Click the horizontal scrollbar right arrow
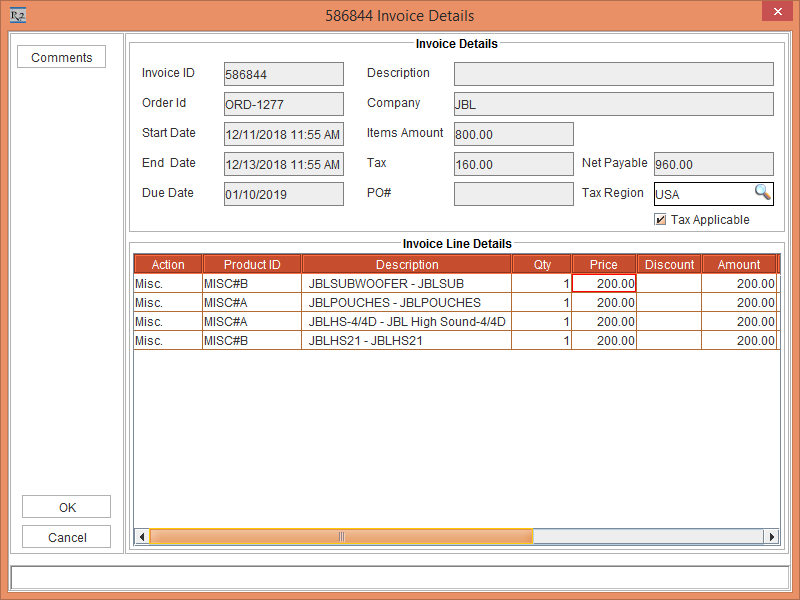Image resolution: width=800 pixels, height=600 pixels. point(771,537)
